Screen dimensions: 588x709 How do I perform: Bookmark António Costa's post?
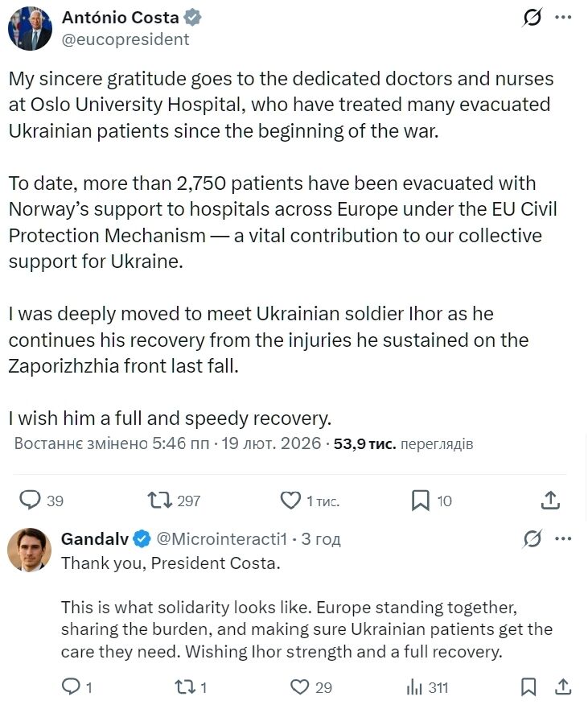pyautogui.click(x=419, y=500)
